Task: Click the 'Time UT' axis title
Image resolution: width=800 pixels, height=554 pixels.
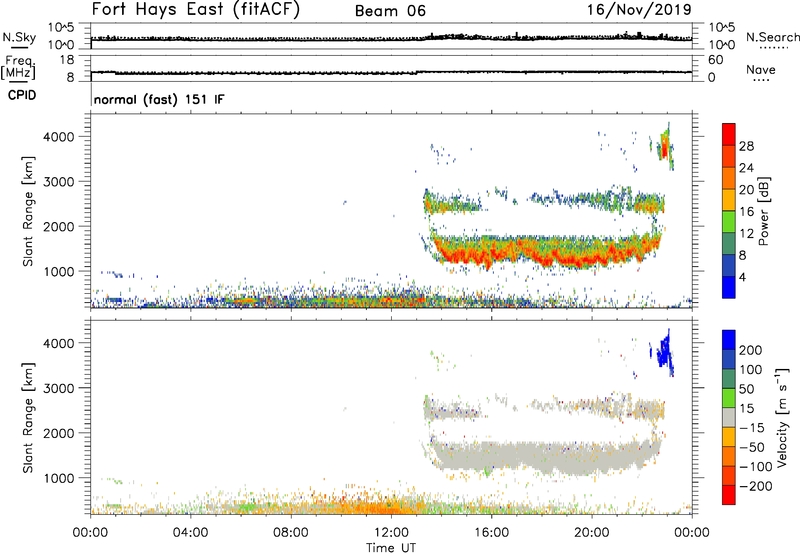Action: click(x=391, y=547)
